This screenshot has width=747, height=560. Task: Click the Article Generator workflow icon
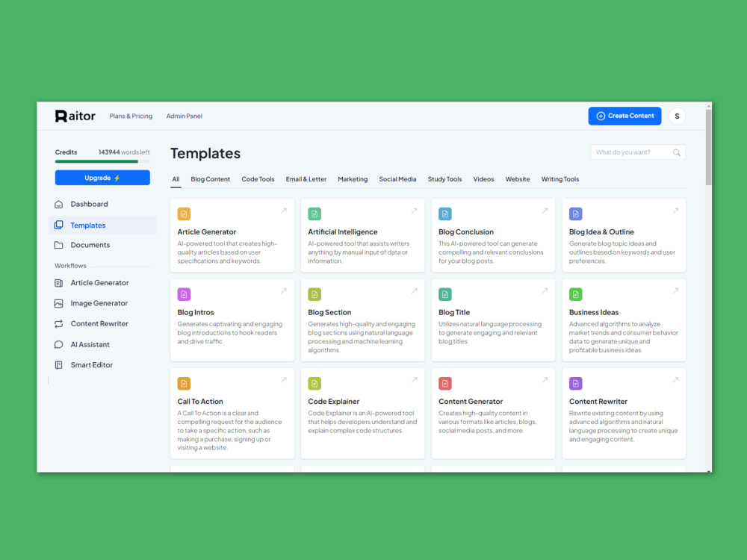click(58, 283)
